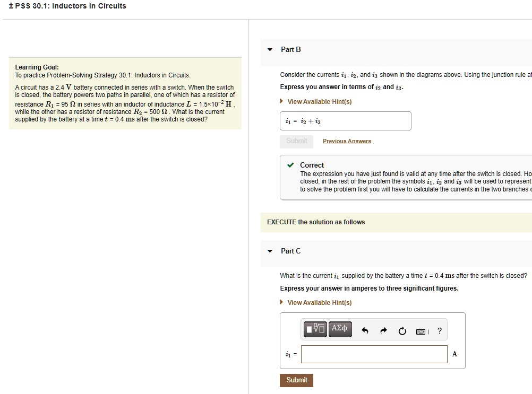Open the Greek symbols palette
The image size is (532, 394).
[x=340, y=329]
